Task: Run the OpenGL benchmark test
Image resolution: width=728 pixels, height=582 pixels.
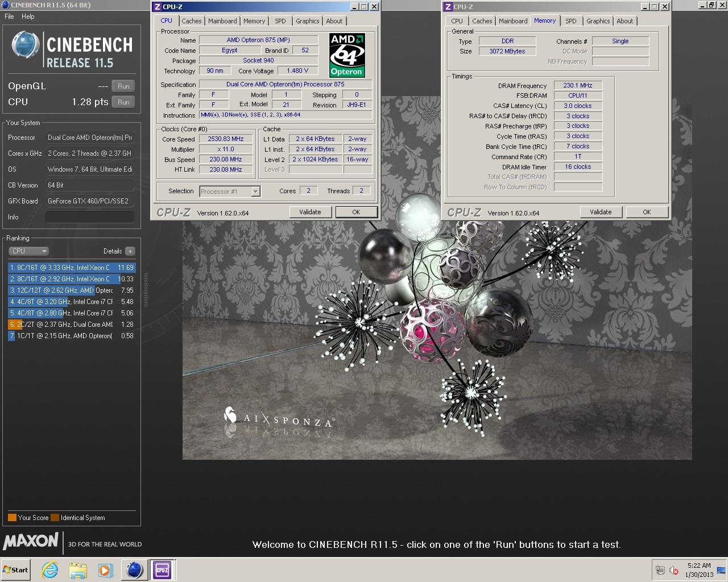Action: [x=123, y=86]
